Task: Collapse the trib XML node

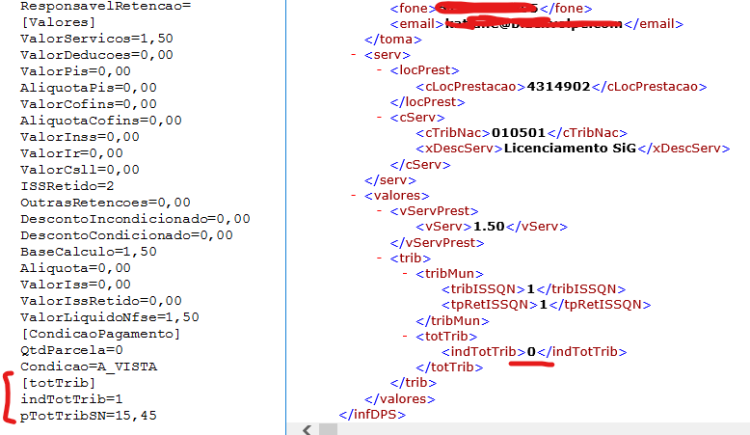Action: point(379,258)
